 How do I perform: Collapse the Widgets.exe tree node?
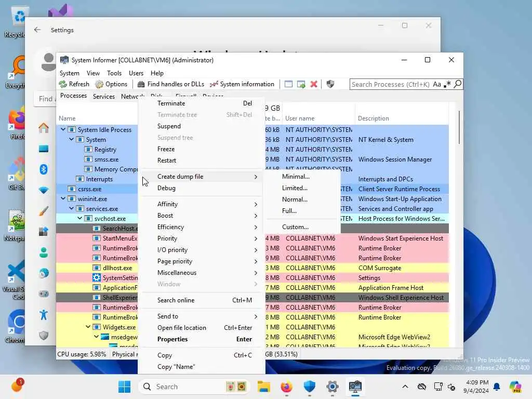(88, 327)
